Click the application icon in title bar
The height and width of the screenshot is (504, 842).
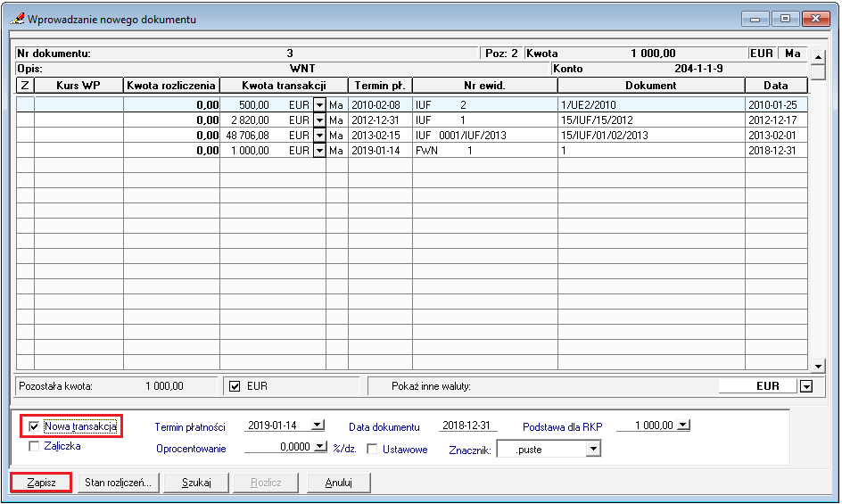coord(17,19)
